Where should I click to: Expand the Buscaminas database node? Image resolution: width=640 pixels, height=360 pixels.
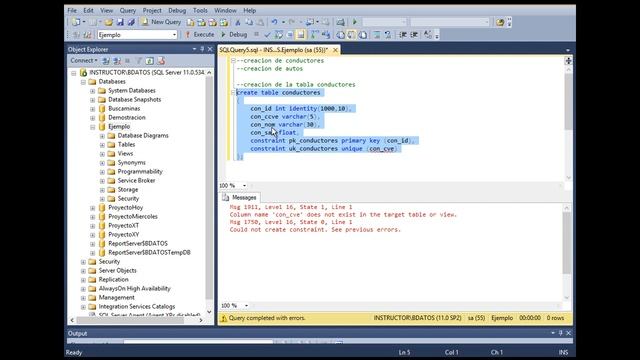93,109
